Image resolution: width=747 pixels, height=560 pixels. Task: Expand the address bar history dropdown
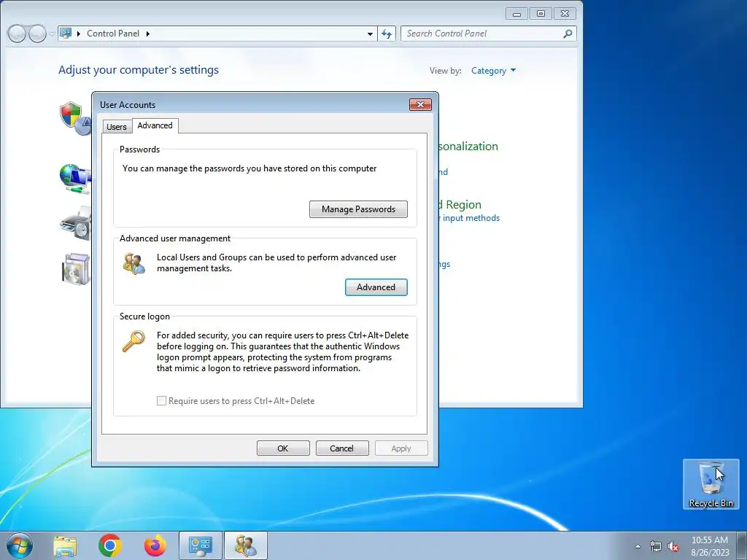coord(370,34)
